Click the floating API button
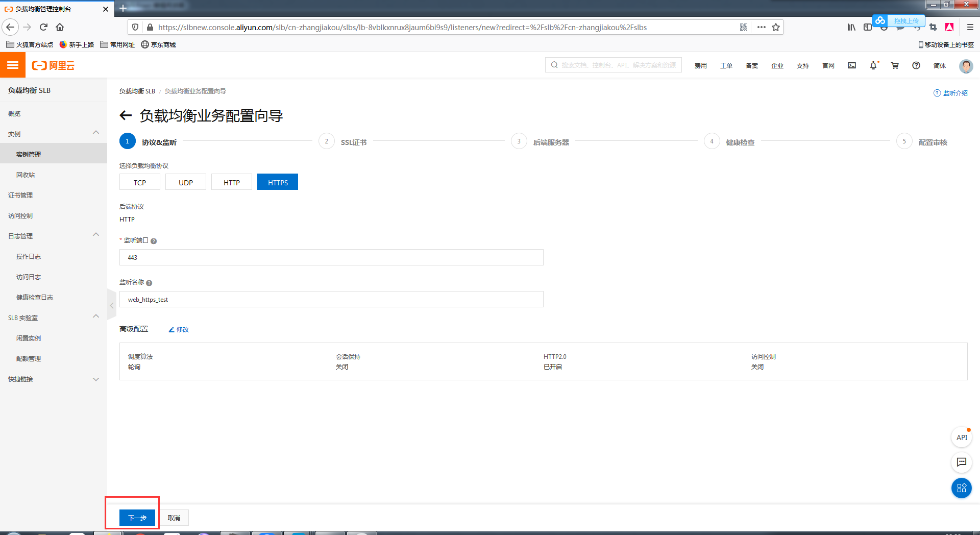 [x=961, y=437]
